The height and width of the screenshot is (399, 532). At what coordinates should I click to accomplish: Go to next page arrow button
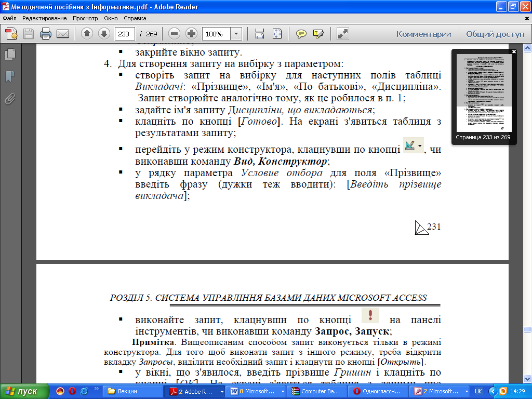tap(104, 34)
